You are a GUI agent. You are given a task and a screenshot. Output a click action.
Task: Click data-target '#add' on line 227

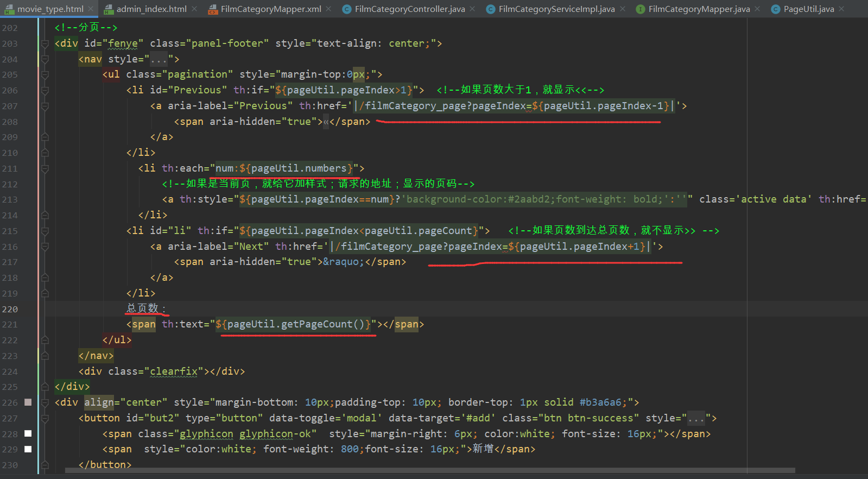pos(442,418)
